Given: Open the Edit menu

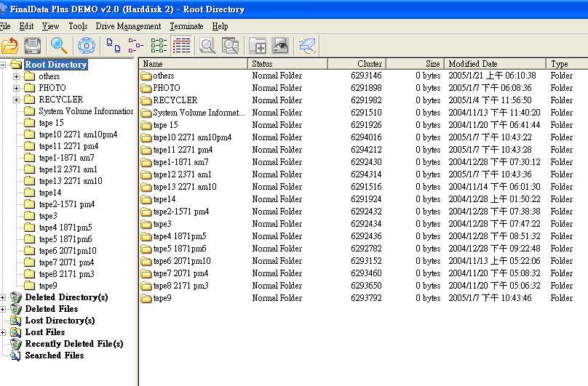Looking at the screenshot, I should pyautogui.click(x=26, y=26).
